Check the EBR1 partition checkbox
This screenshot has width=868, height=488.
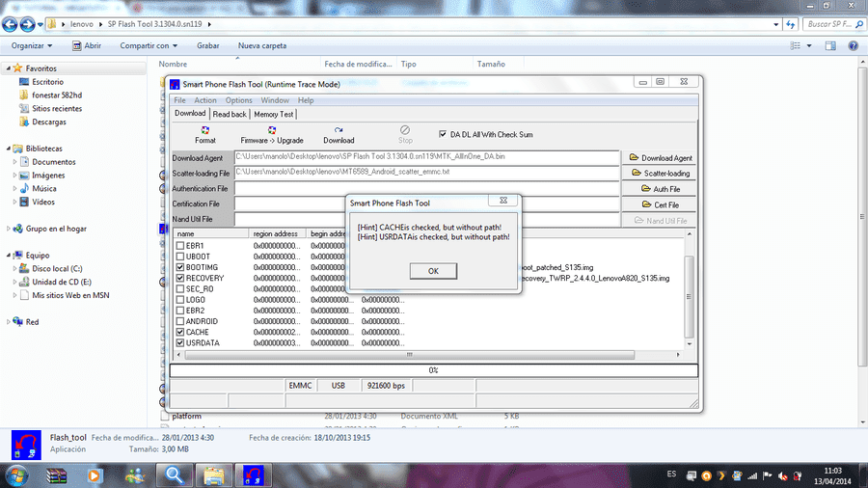pyautogui.click(x=180, y=246)
